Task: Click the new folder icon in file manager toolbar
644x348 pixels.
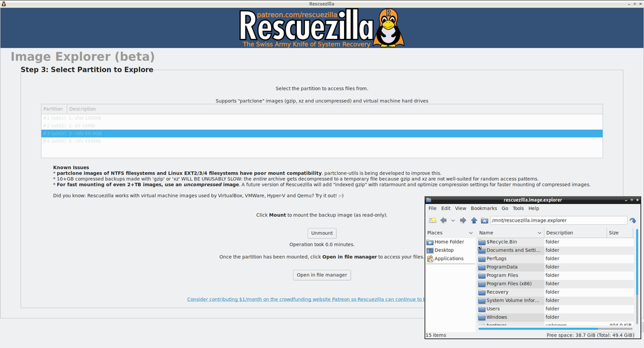Action: coord(433,220)
